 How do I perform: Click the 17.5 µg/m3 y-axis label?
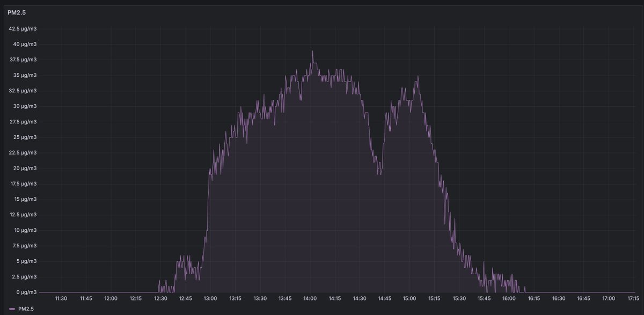click(23, 184)
